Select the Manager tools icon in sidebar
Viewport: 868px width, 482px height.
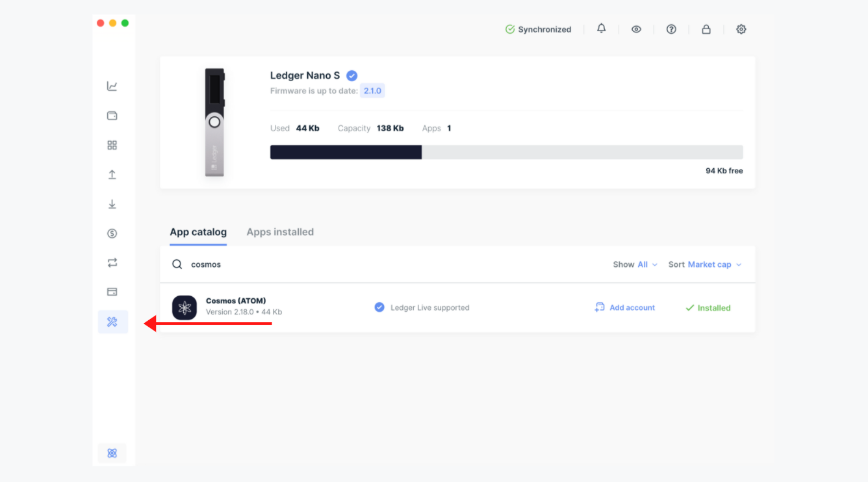(112, 322)
